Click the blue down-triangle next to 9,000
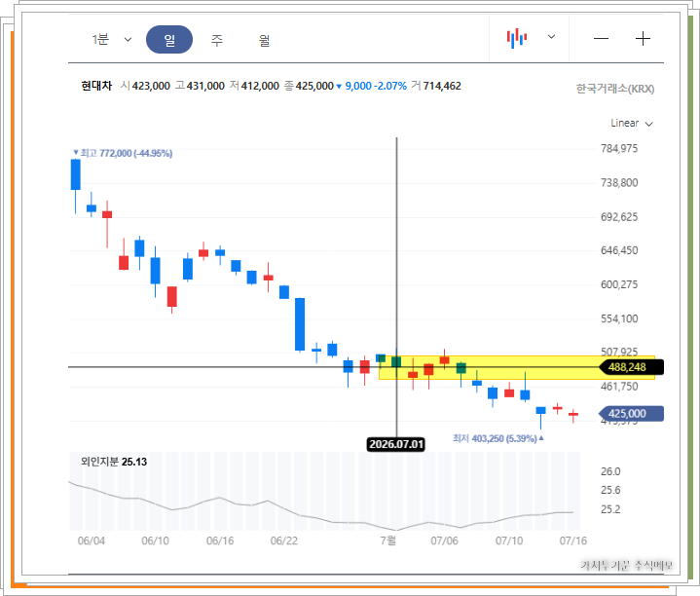 coord(339,87)
